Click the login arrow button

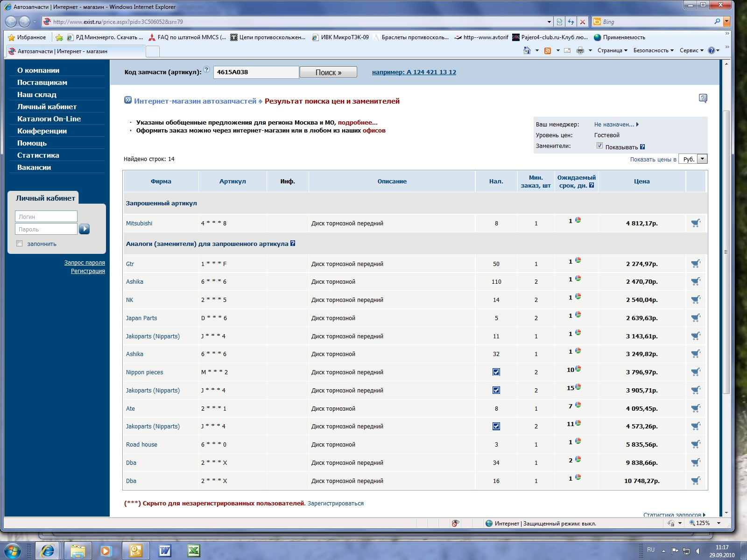85,229
